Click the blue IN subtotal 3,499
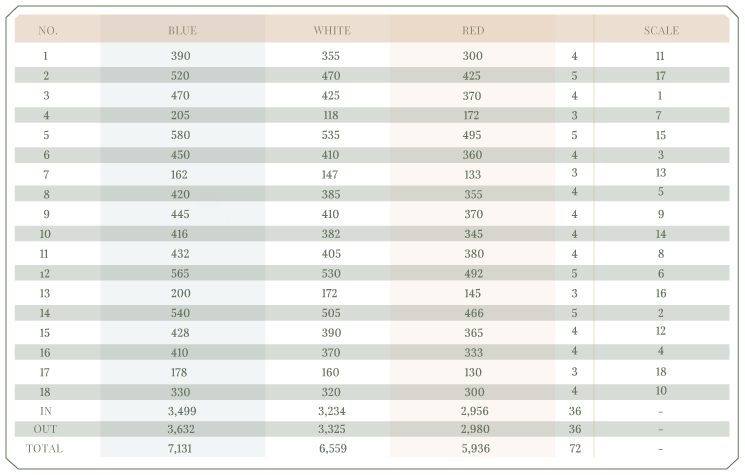 (180, 410)
